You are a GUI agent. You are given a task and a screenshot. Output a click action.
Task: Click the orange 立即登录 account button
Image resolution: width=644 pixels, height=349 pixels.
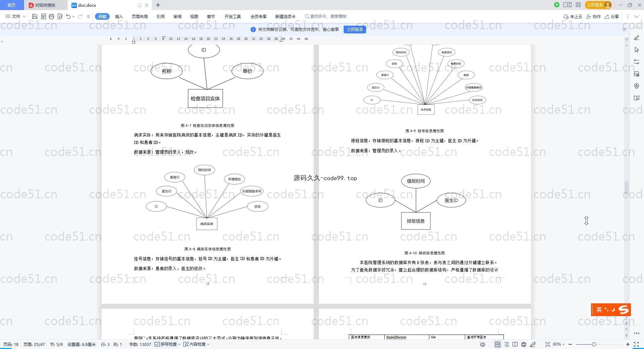599,5
